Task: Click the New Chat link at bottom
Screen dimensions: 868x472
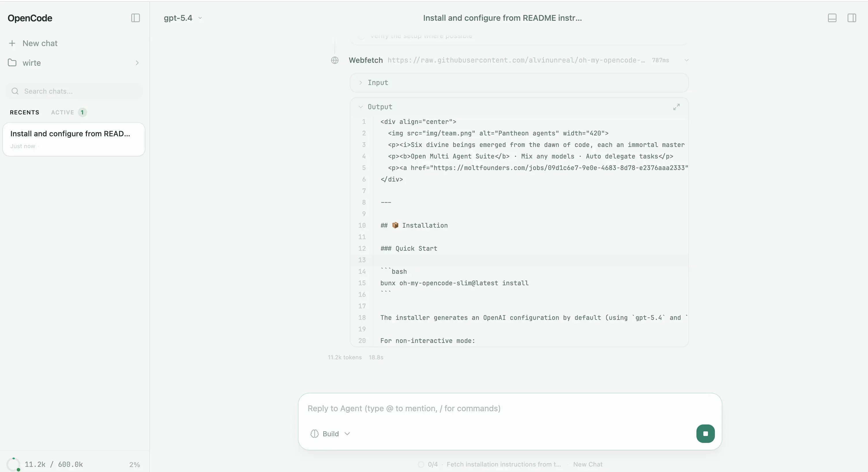Action: pyautogui.click(x=587, y=464)
